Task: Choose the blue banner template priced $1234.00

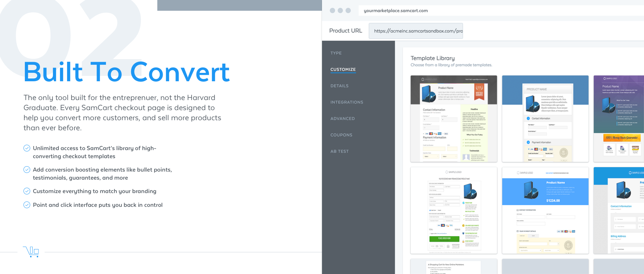Action: [x=545, y=211]
